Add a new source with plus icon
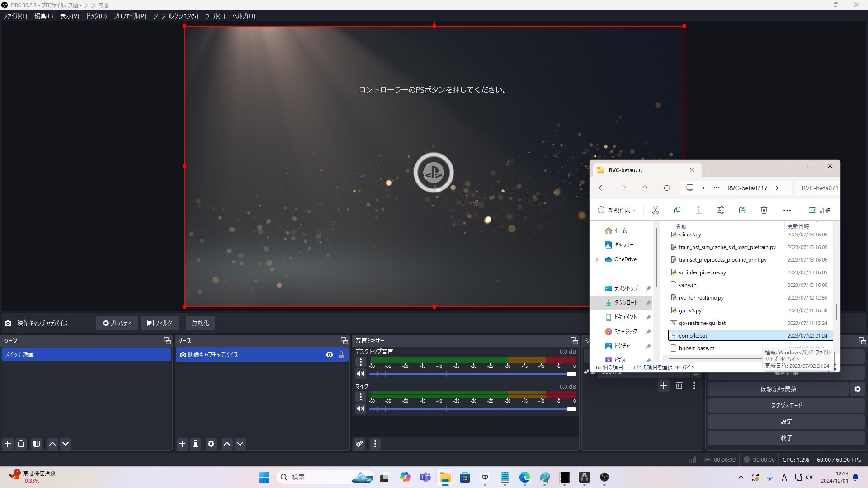The image size is (868, 488). pos(182,444)
